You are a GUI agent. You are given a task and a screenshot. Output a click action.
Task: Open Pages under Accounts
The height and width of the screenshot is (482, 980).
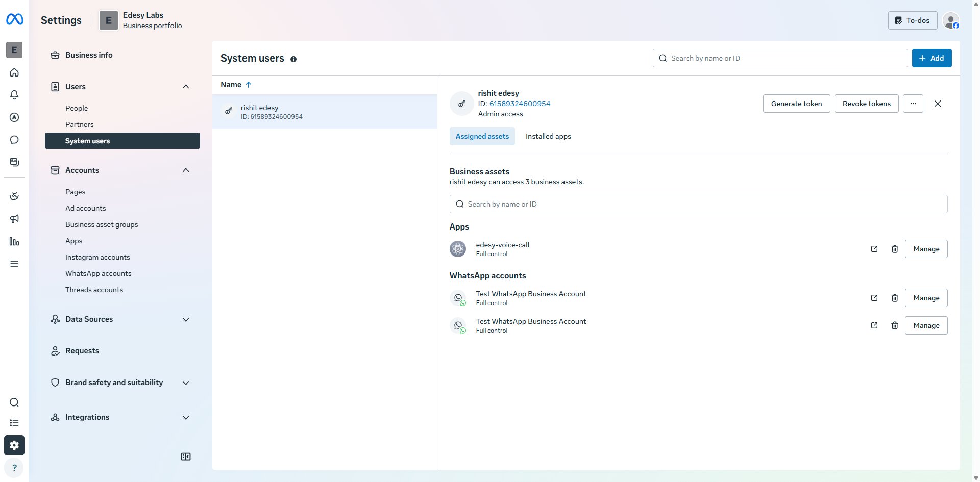(x=75, y=192)
